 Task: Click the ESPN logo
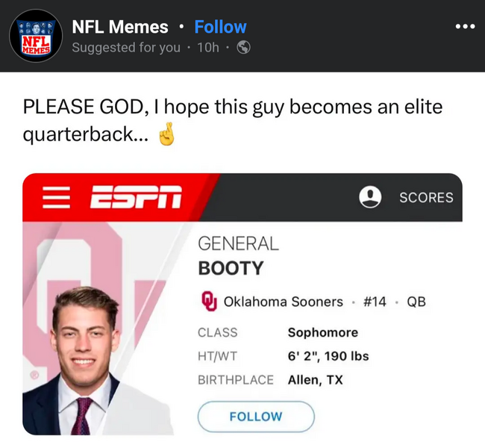(x=136, y=197)
